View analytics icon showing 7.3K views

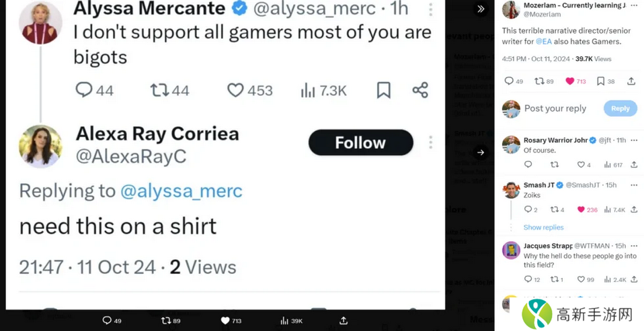click(308, 90)
